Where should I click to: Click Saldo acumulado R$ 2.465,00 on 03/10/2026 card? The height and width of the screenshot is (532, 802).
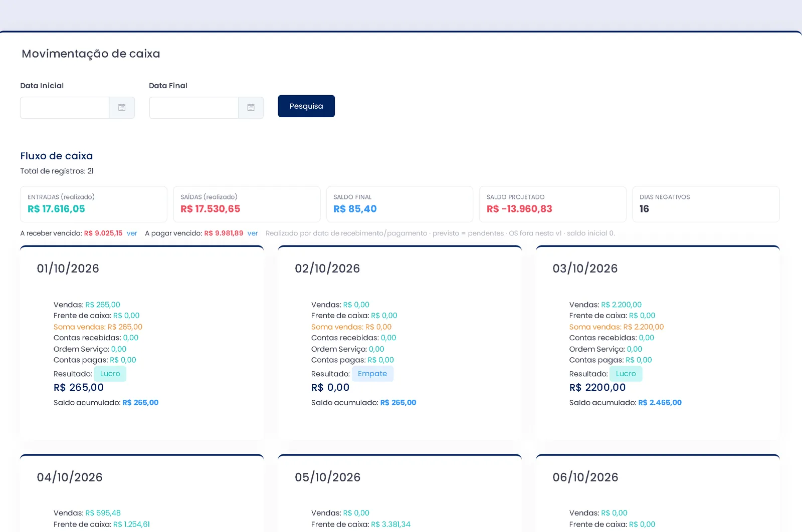(626, 403)
